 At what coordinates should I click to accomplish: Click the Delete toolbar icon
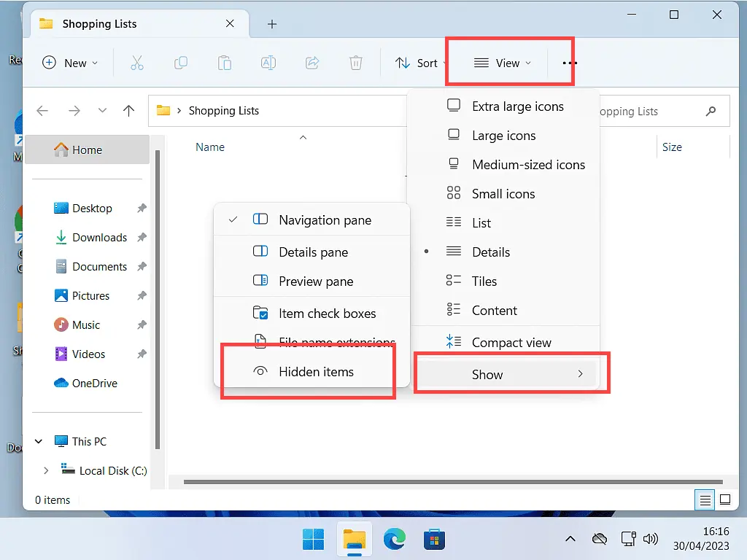click(356, 63)
